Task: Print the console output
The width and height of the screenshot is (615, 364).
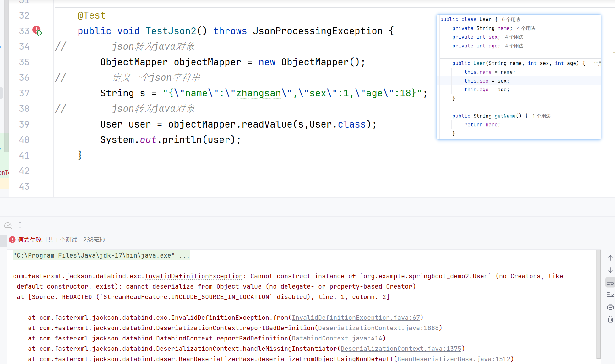Action: click(610, 307)
